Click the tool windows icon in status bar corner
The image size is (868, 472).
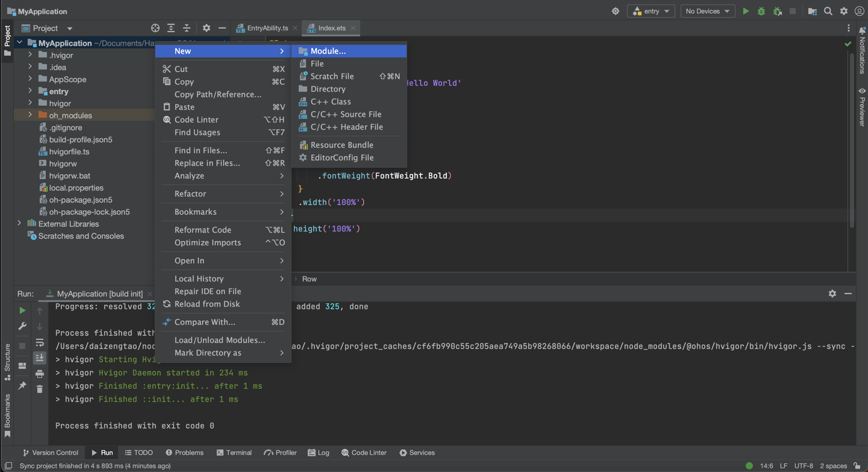(x=8, y=466)
